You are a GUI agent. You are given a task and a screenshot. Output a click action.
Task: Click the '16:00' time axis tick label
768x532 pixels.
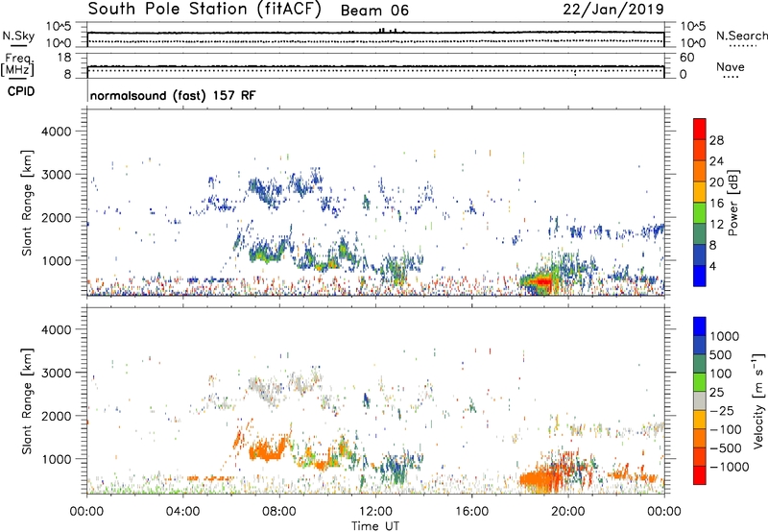(x=471, y=512)
